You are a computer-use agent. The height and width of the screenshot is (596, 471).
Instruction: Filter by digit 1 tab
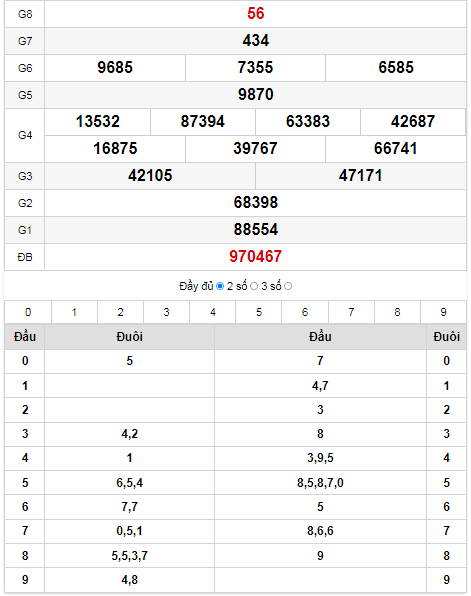pyautogui.click(x=74, y=312)
